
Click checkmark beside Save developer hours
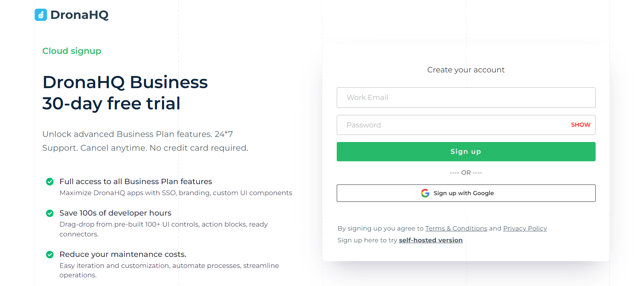[50, 213]
